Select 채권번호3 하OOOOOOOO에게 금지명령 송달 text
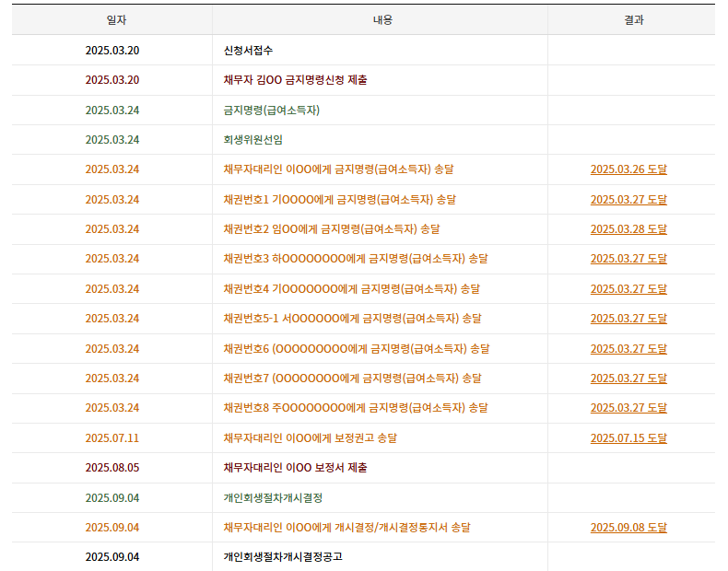The width and height of the screenshot is (728, 571). tap(356, 259)
